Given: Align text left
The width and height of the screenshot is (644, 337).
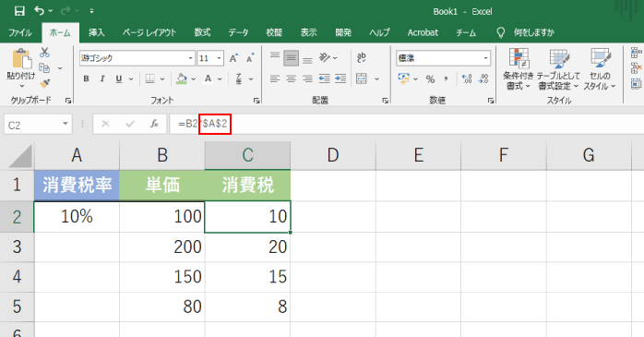Looking at the screenshot, I should [x=275, y=78].
